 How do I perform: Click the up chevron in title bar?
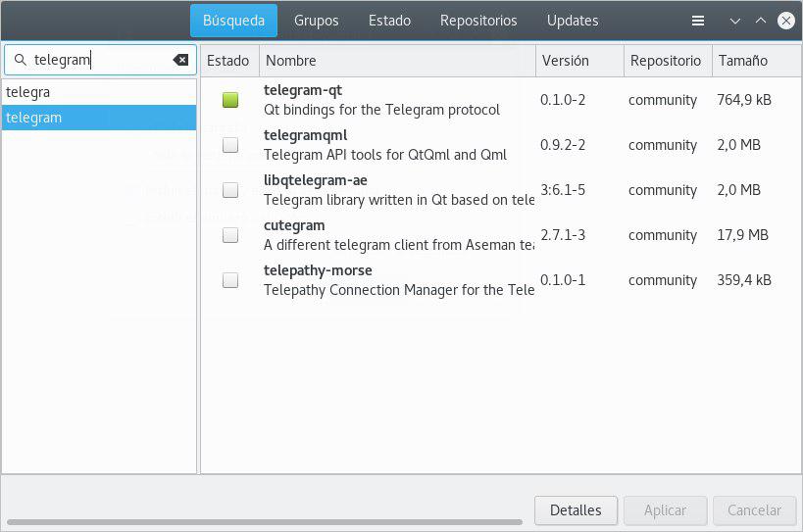tap(761, 21)
